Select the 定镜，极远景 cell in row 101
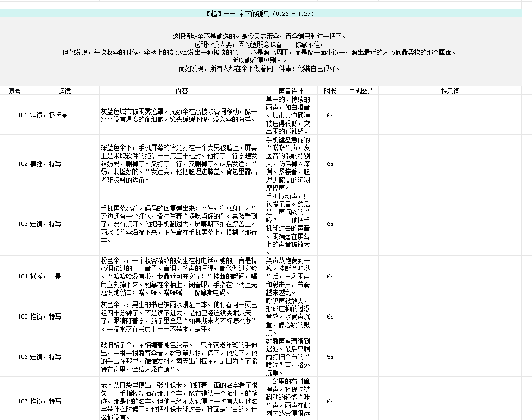The width and height of the screenshot is (532, 420). pyautogui.click(x=64, y=115)
